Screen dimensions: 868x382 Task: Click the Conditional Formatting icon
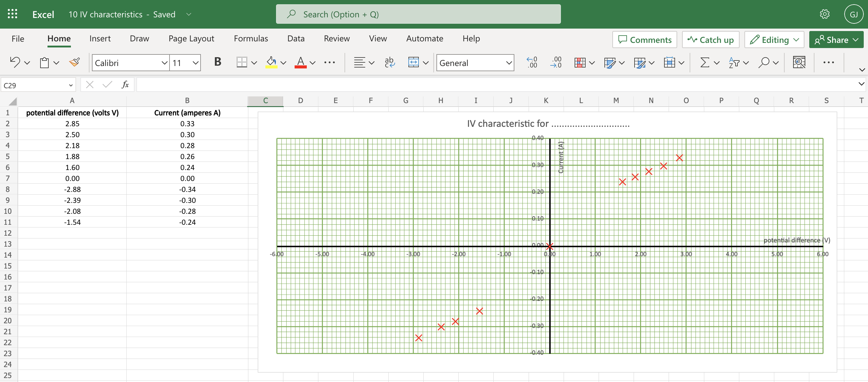pos(579,63)
